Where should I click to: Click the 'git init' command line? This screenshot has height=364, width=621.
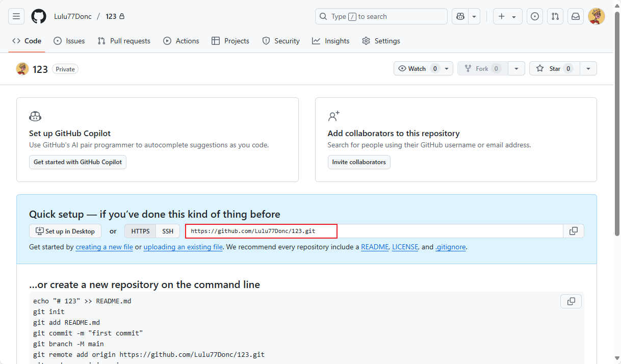pyautogui.click(x=49, y=311)
